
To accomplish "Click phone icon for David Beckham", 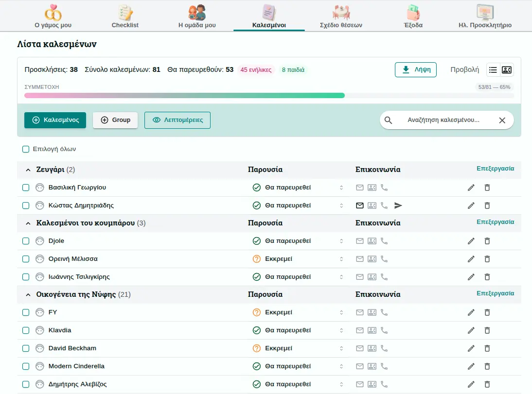I will (x=384, y=348).
